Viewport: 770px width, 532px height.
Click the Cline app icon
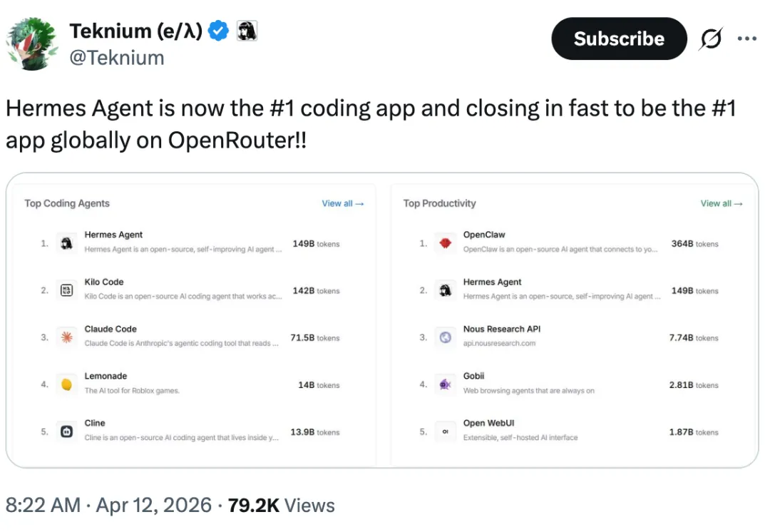66,431
